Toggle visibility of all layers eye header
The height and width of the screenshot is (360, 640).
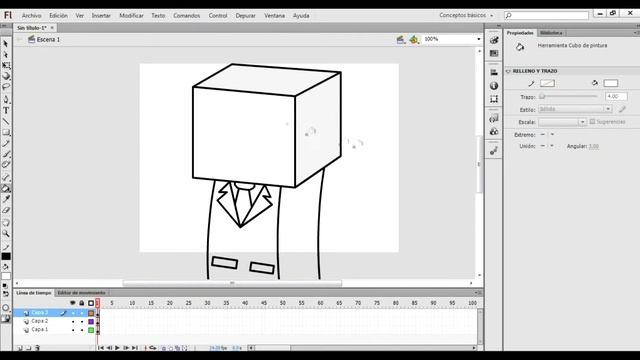pyautogui.click(x=73, y=303)
